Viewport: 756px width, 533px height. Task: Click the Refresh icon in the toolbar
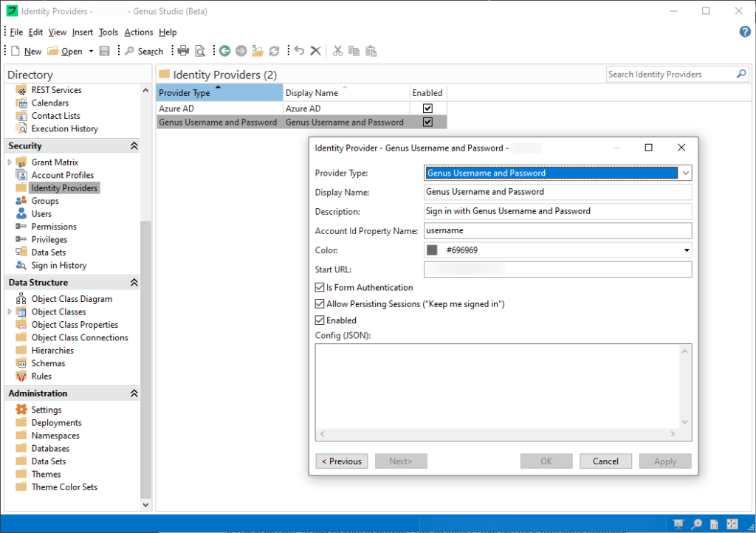[x=274, y=51]
